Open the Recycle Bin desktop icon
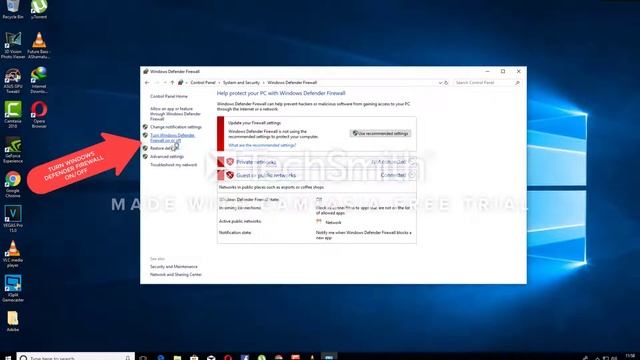The image size is (640, 360). [x=13, y=9]
